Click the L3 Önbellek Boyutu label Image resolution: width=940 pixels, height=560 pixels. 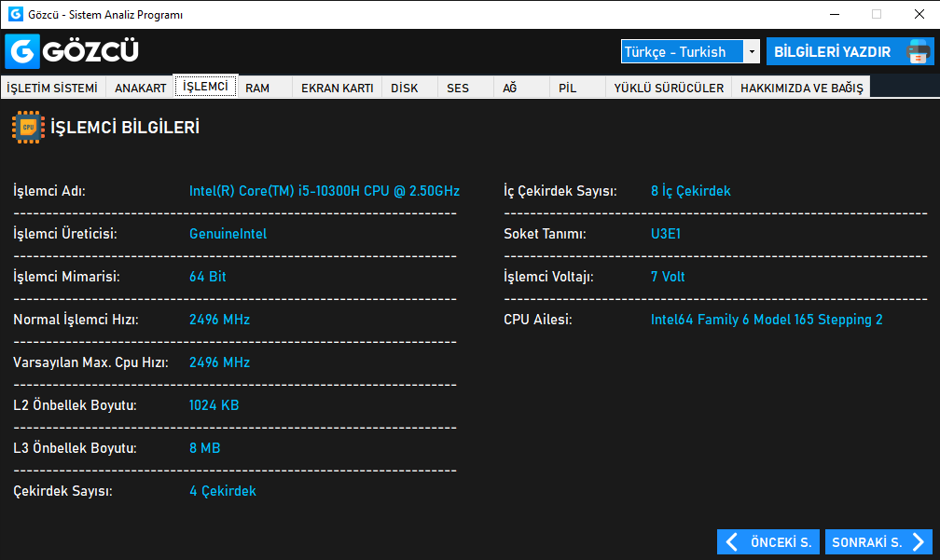[75, 448]
